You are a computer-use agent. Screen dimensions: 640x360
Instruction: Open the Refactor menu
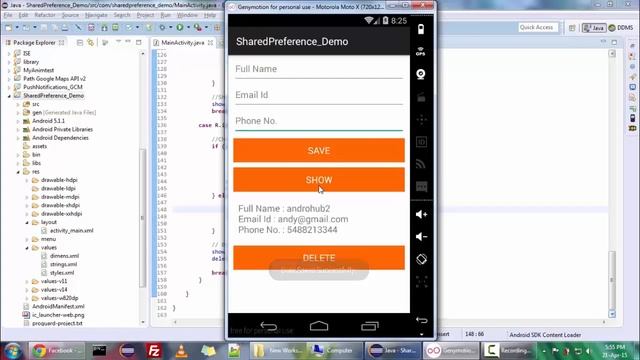[x=45, y=15]
